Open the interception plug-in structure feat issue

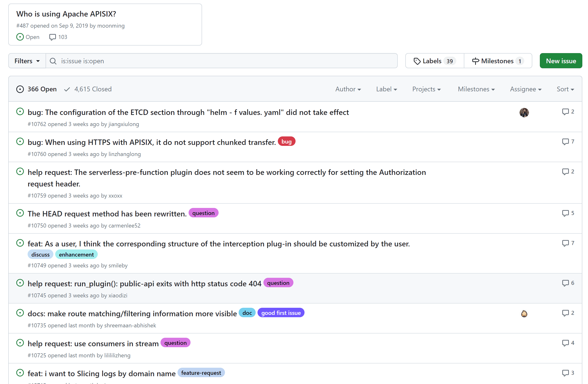(x=219, y=244)
